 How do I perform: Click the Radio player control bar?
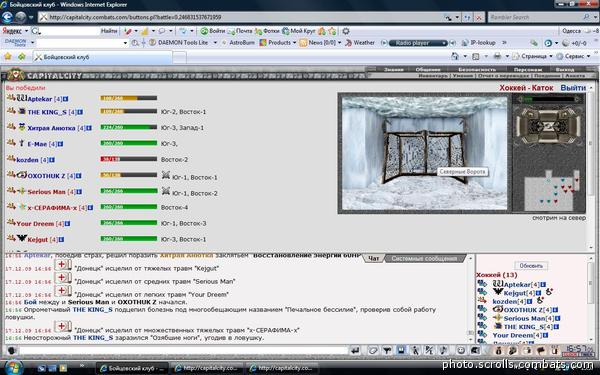(x=417, y=43)
